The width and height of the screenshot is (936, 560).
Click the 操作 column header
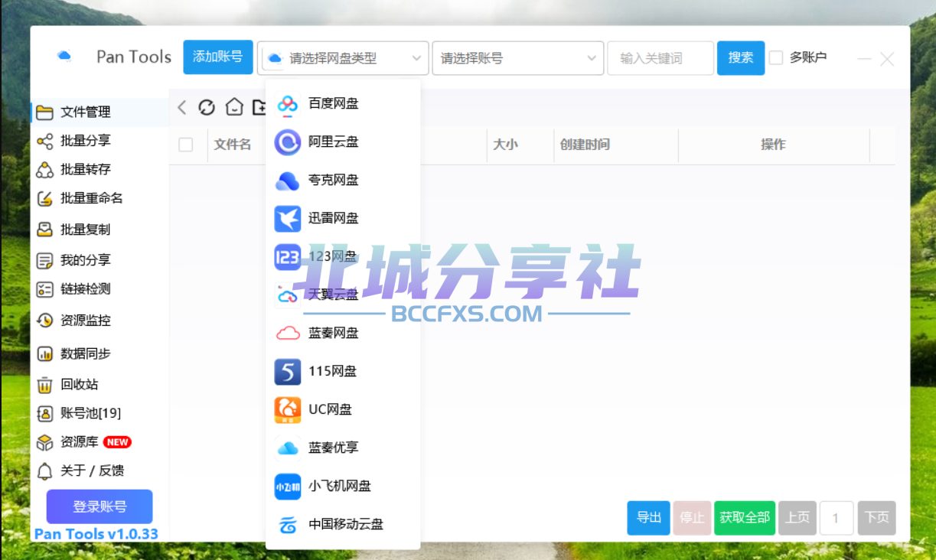pos(773,145)
